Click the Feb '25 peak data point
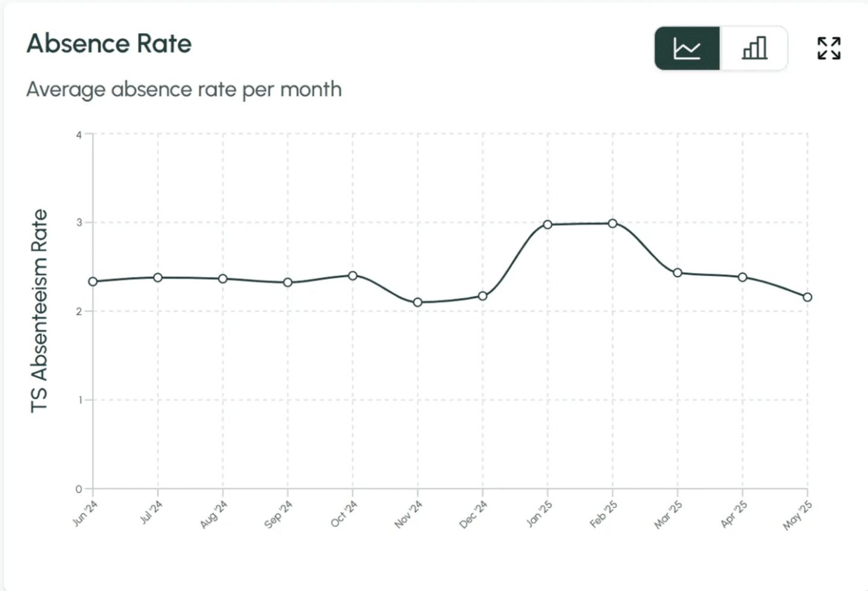 [x=612, y=223]
